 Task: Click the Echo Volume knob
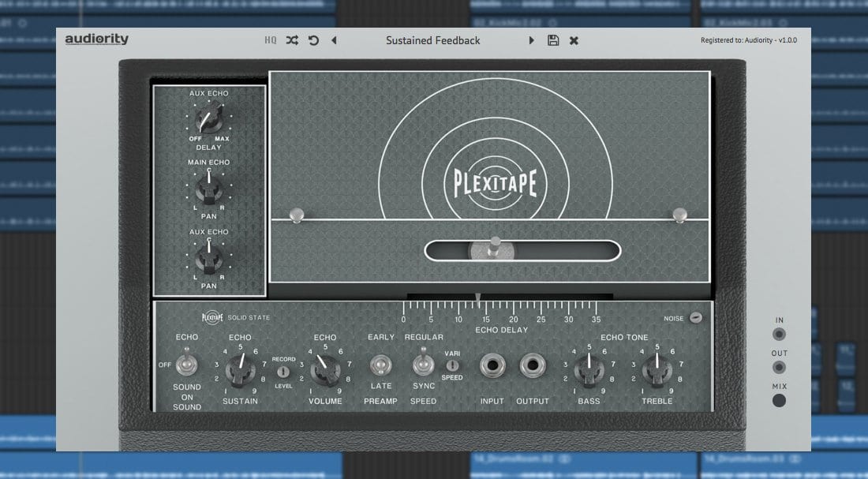click(325, 370)
